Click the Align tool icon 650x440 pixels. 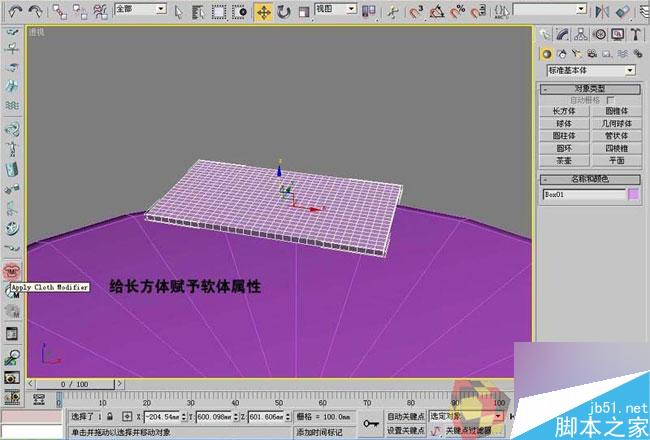click(623, 12)
